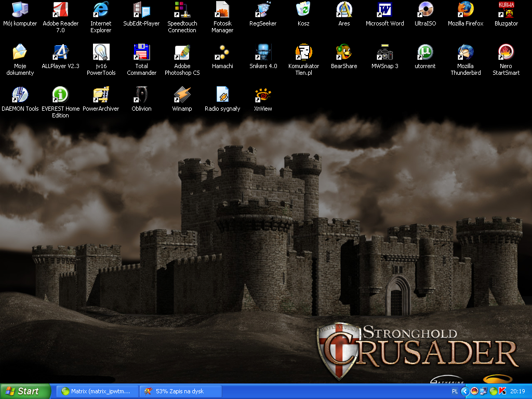This screenshot has height=399, width=532.
Task: Click the Nero StartSmart shortcut
Action: click(x=506, y=53)
